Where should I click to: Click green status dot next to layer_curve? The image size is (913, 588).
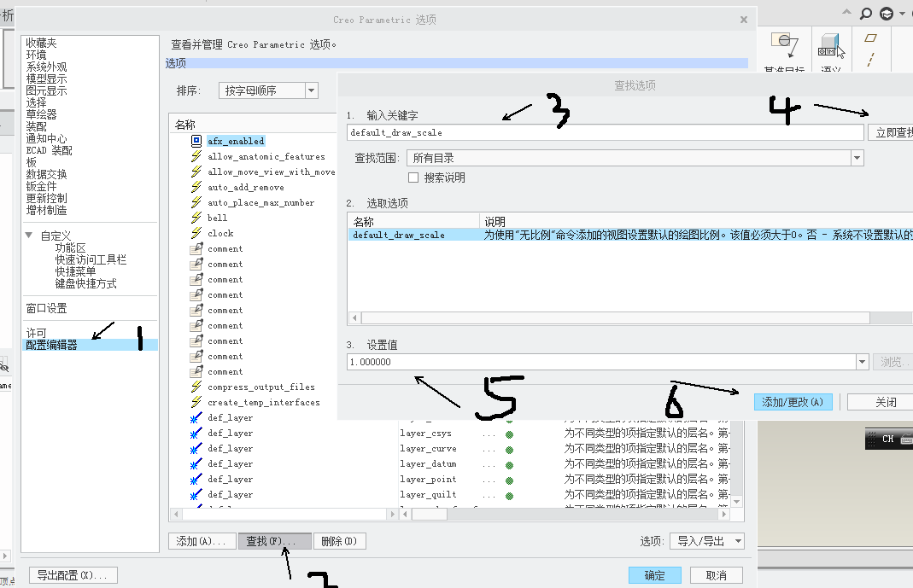click(510, 450)
